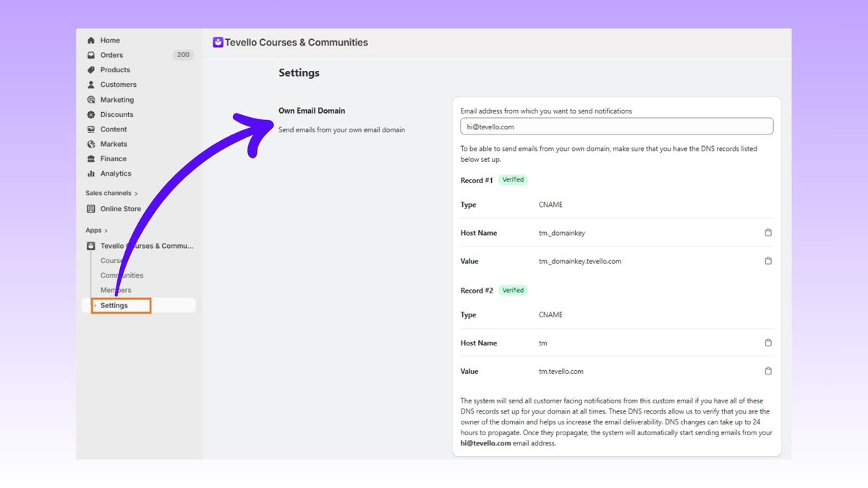Click the Orders inbox icon
Image resolution: width=868 pixels, height=488 pixels.
pos(91,55)
